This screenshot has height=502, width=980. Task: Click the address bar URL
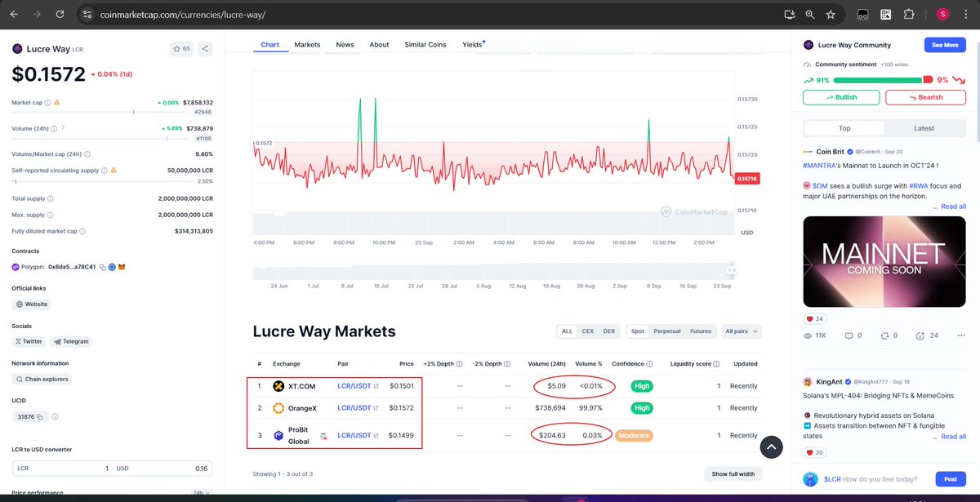[x=183, y=15]
